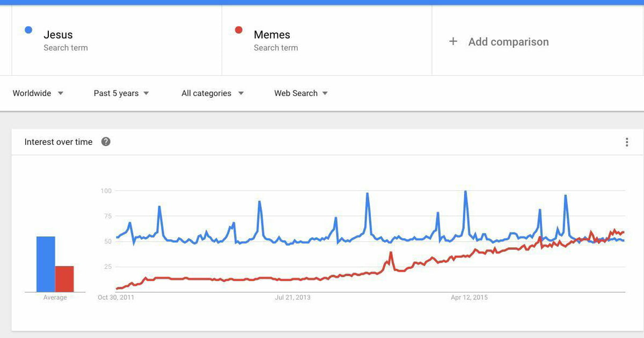Click the red Average bar
This screenshot has width=644, height=338.
[x=64, y=279]
